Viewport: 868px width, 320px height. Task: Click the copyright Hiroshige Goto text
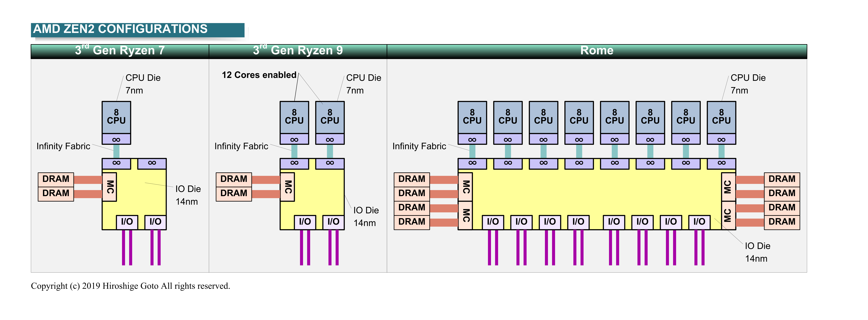130,286
